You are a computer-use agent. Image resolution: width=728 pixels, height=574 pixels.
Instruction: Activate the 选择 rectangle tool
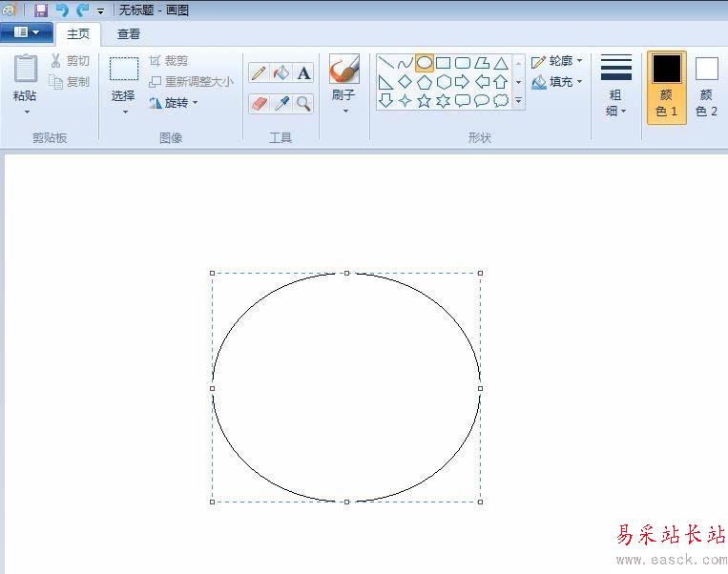123,70
